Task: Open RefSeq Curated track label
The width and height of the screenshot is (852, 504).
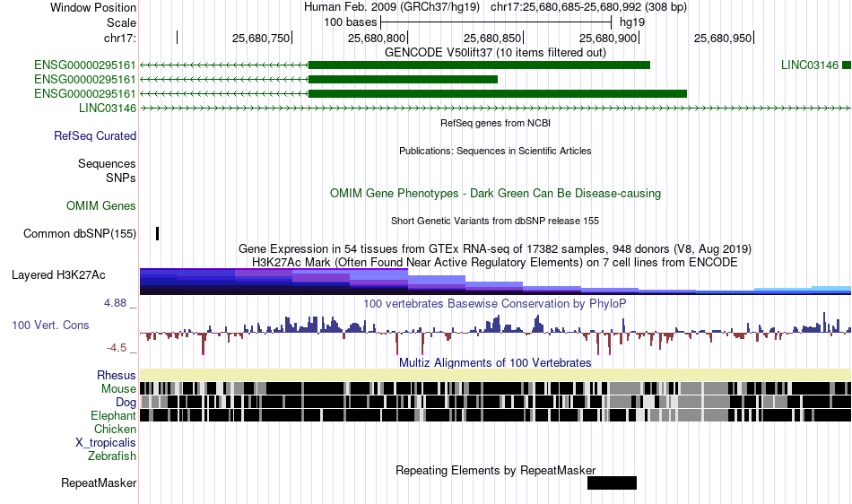Action: (95, 135)
